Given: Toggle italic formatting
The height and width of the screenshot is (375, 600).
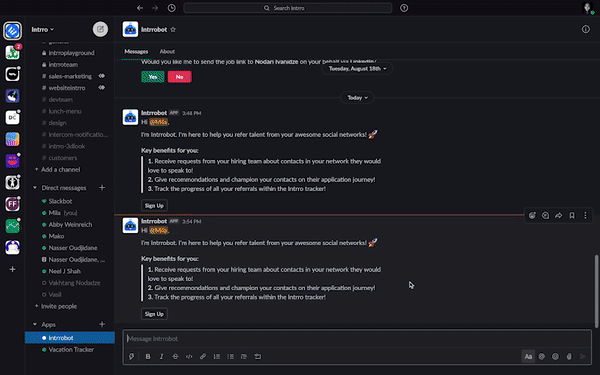Looking at the screenshot, I should tap(161, 356).
